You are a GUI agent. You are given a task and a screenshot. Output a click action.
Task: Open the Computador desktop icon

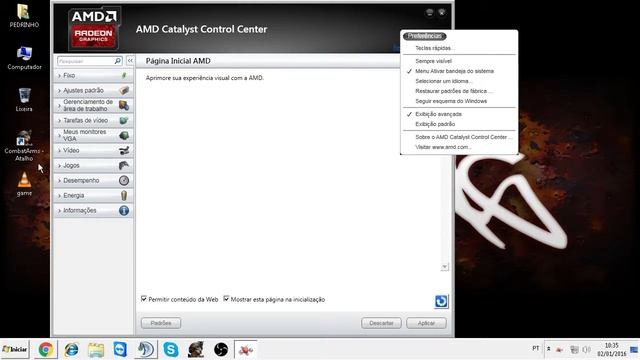pyautogui.click(x=24, y=58)
